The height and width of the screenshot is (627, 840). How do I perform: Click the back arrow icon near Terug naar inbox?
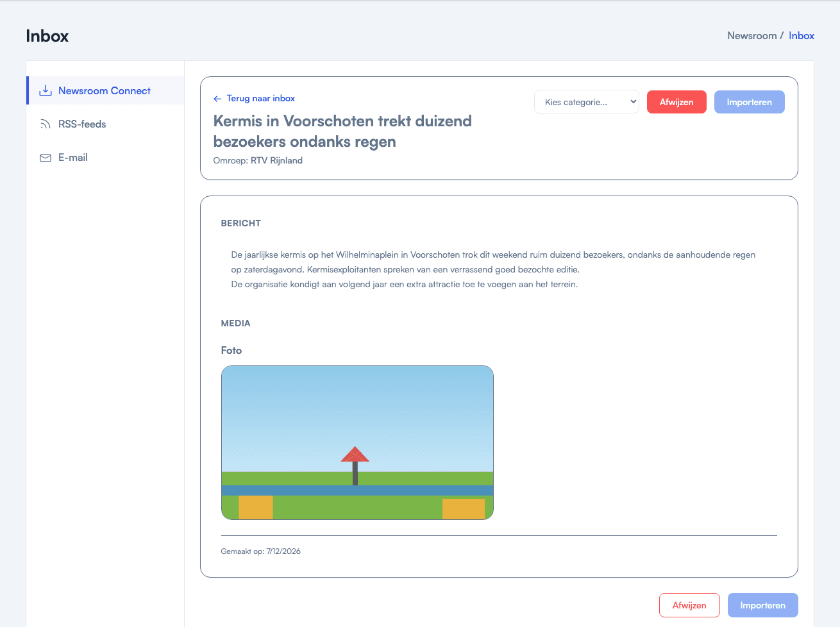[217, 99]
